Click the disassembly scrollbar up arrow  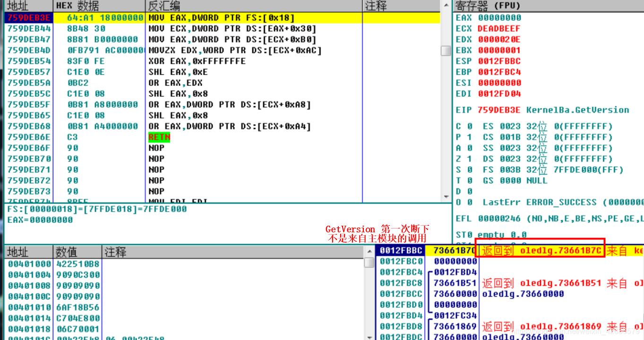pyautogui.click(x=446, y=6)
